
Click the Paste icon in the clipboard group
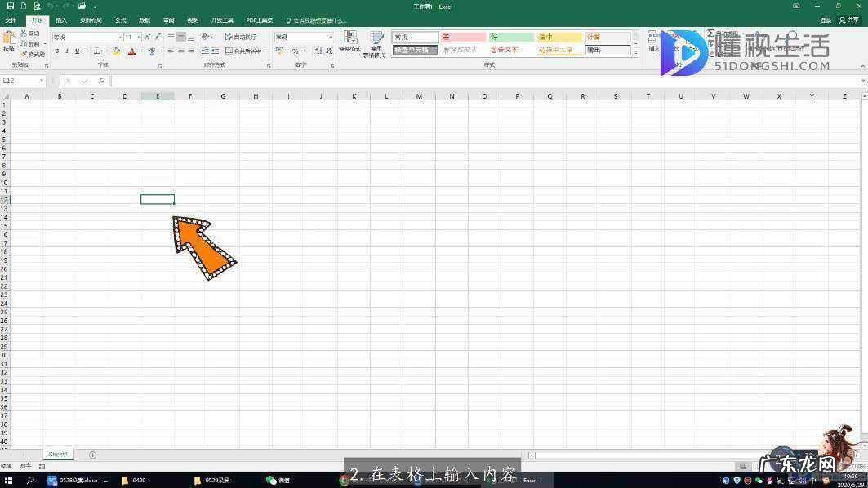point(9,39)
